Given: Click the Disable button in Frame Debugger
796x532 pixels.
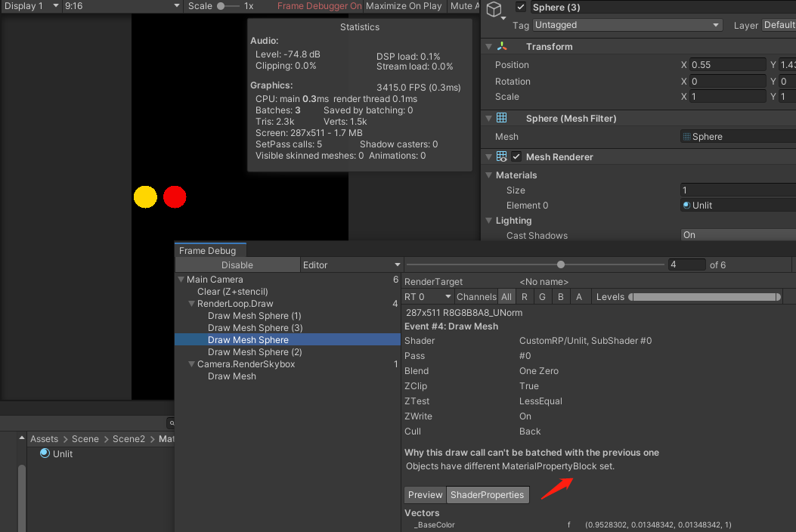Looking at the screenshot, I should click(x=237, y=265).
